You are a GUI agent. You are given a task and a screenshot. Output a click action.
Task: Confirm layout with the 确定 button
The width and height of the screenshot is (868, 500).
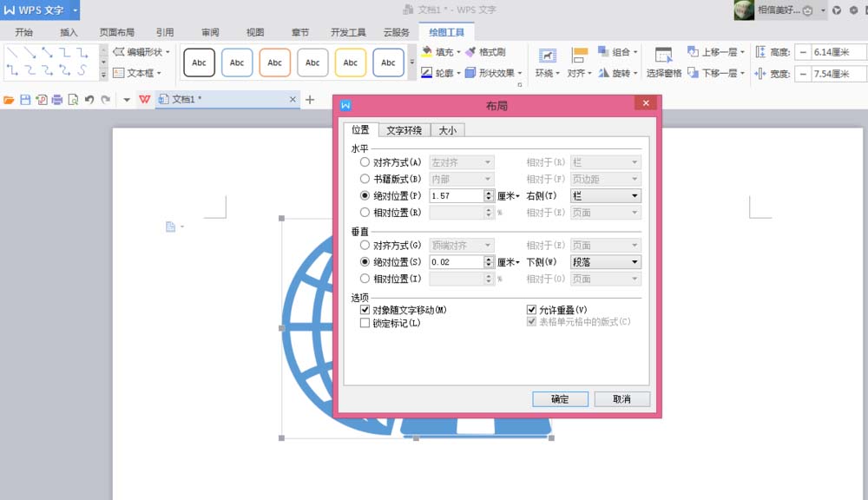560,399
